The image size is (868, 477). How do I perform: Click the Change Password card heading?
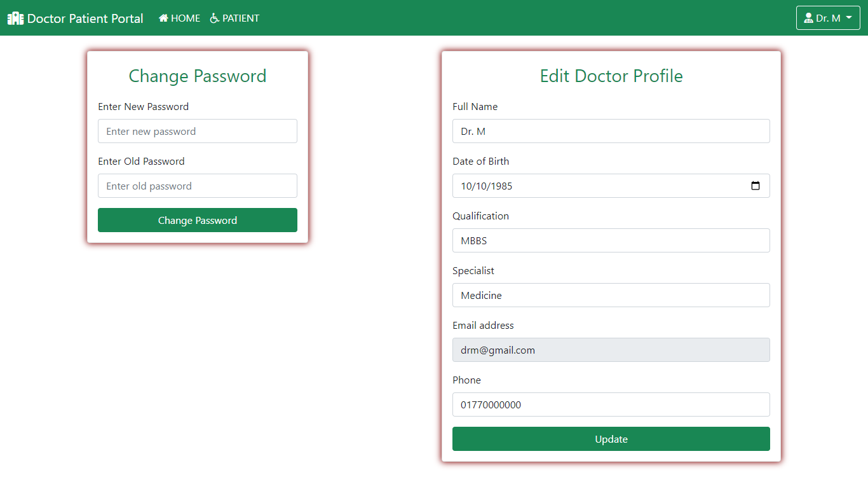[x=198, y=76]
